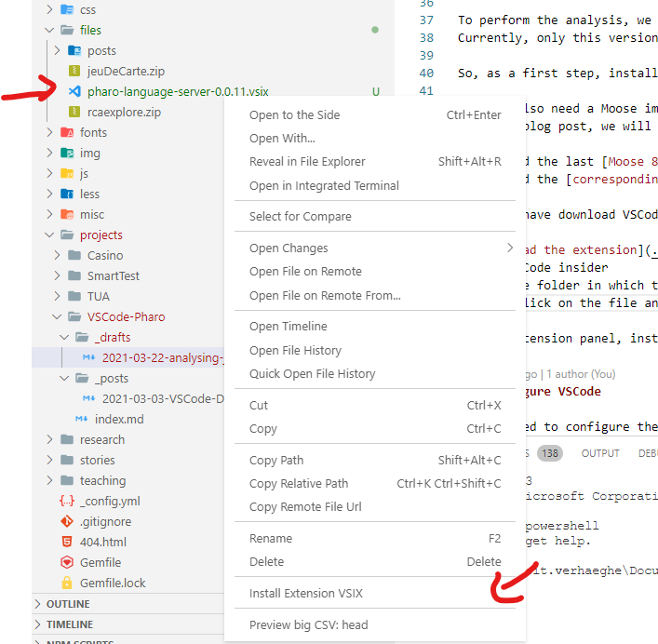Image resolution: width=658 pixels, height=644 pixels.
Task: Click the VSIX file icon for pharo-language-server
Action: point(74,91)
